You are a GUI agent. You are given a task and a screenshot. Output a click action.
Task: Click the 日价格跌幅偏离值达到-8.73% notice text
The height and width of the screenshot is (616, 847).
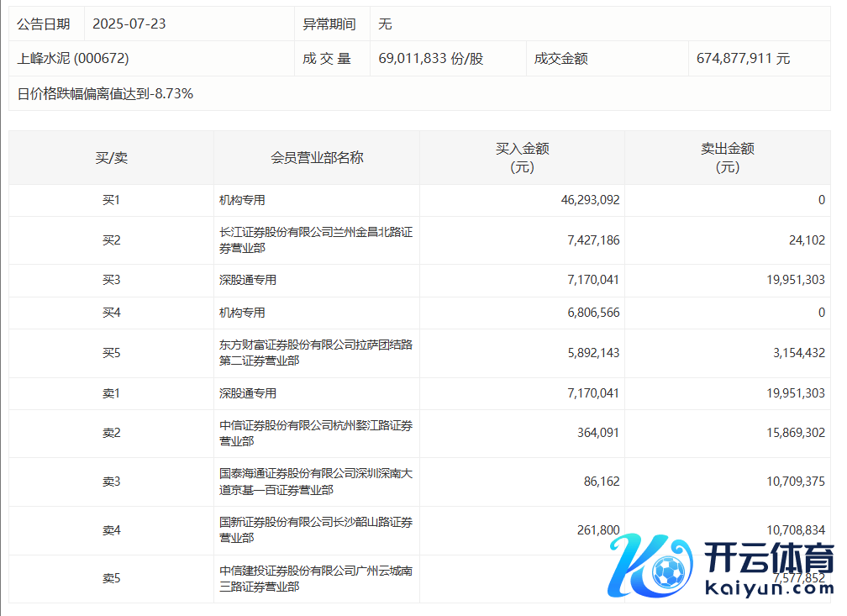[x=105, y=94]
